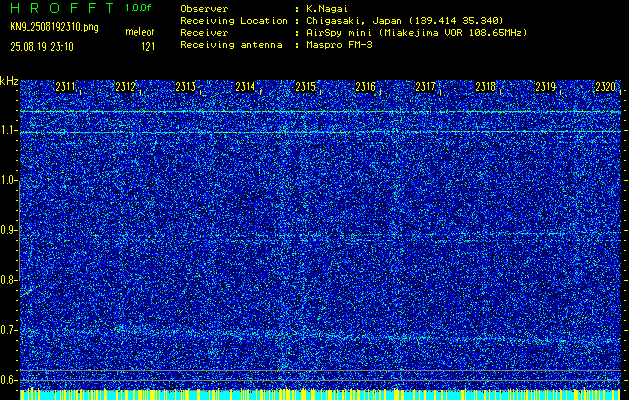Click time marker 2314
This screenshot has height=400, width=629.
pyautogui.click(x=245, y=87)
